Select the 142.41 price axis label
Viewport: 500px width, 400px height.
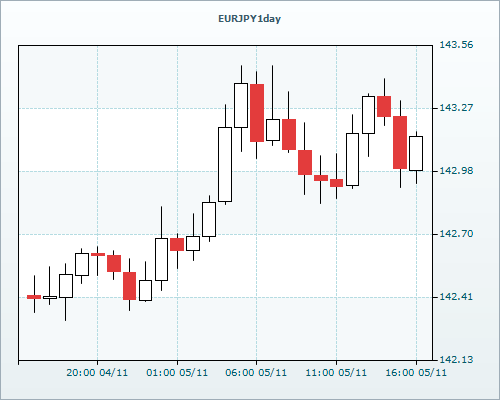456,297
